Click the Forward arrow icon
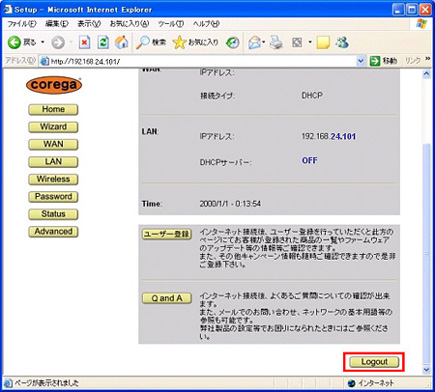The height and width of the screenshot is (392, 435). click(58, 42)
